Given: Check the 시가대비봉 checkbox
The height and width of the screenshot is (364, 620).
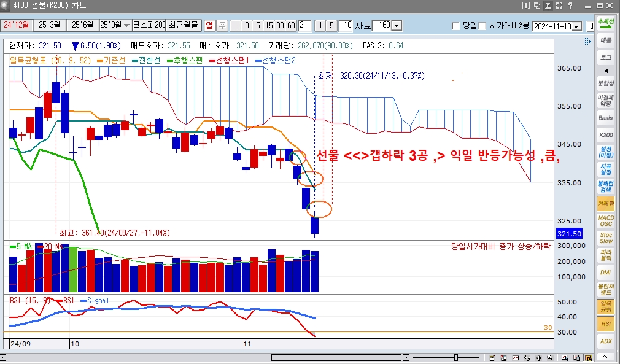Looking at the screenshot, I should click(x=482, y=26).
